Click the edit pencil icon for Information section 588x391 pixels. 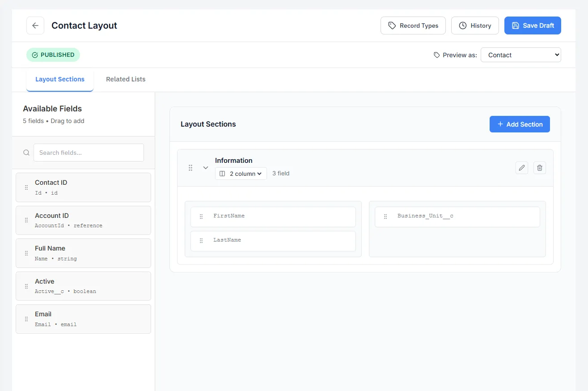pos(522,168)
